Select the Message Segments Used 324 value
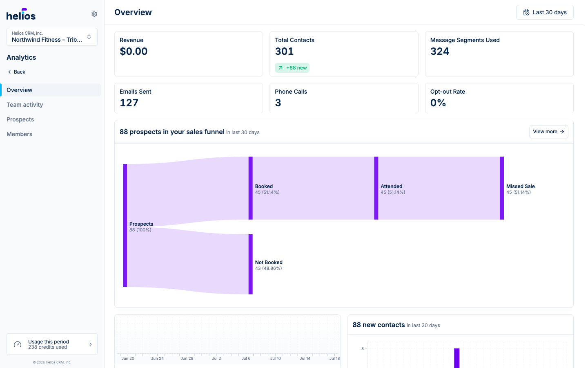The width and height of the screenshot is (588, 368). pyautogui.click(x=440, y=52)
